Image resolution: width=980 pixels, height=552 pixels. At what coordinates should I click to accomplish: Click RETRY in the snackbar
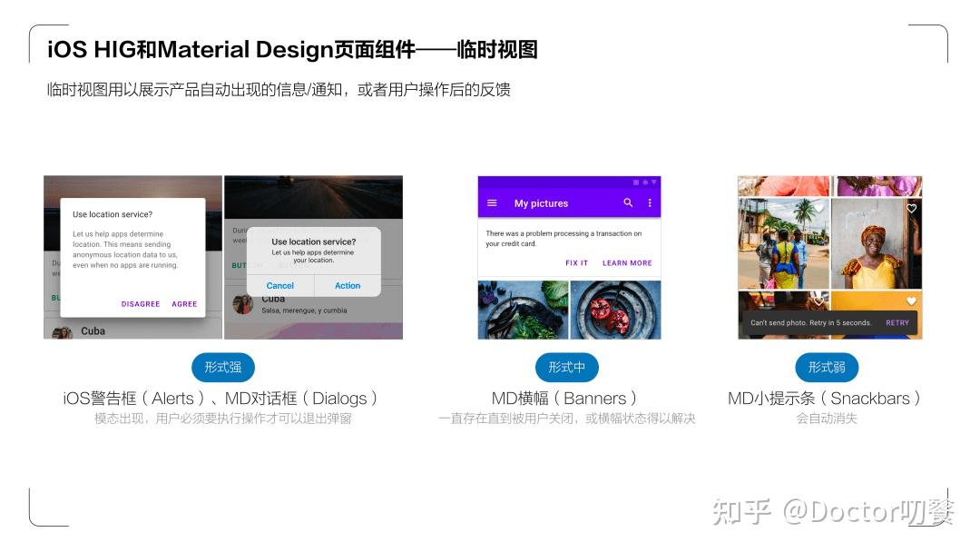pyautogui.click(x=897, y=322)
